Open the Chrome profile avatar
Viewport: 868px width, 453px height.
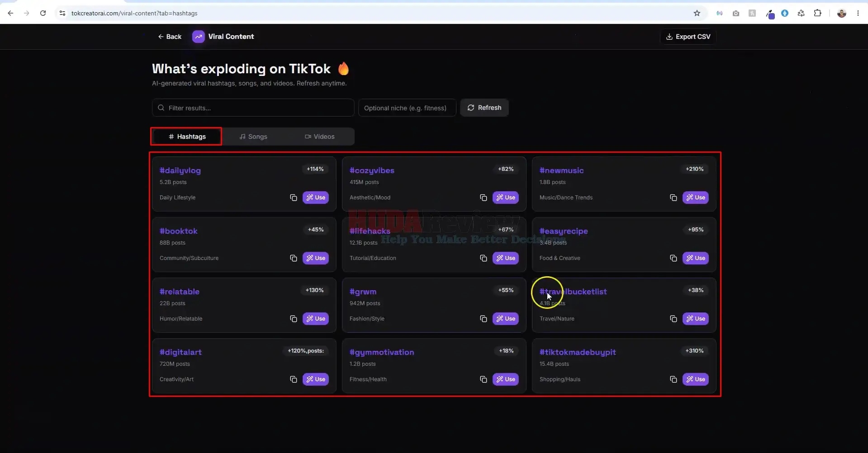point(842,13)
